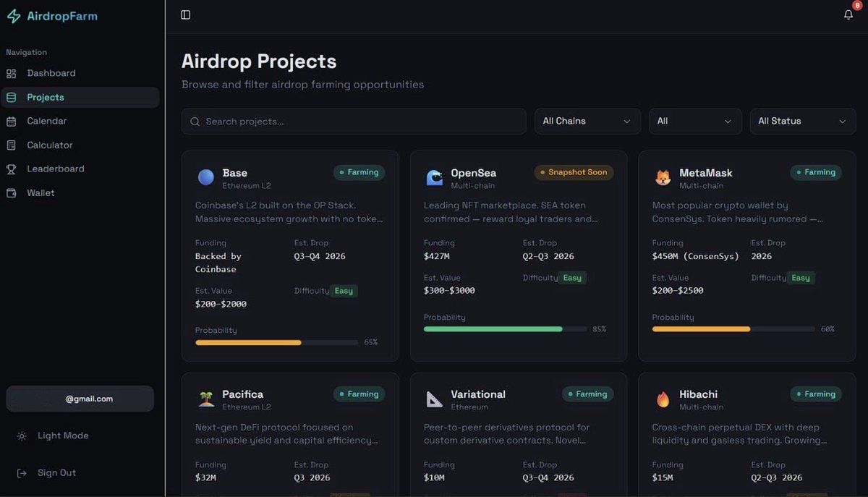The image size is (868, 497).
Task: Click Base card Farming status badge
Action: pyautogui.click(x=359, y=172)
